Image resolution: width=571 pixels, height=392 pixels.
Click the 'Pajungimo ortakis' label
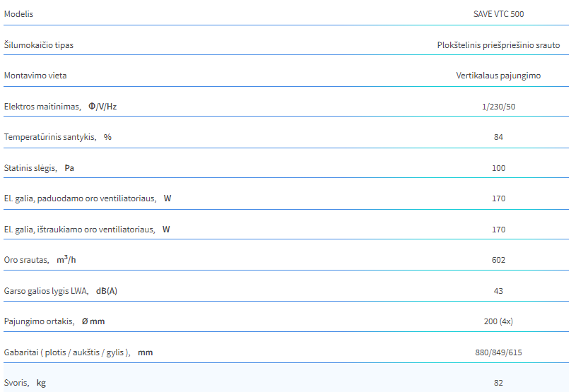coord(40,322)
